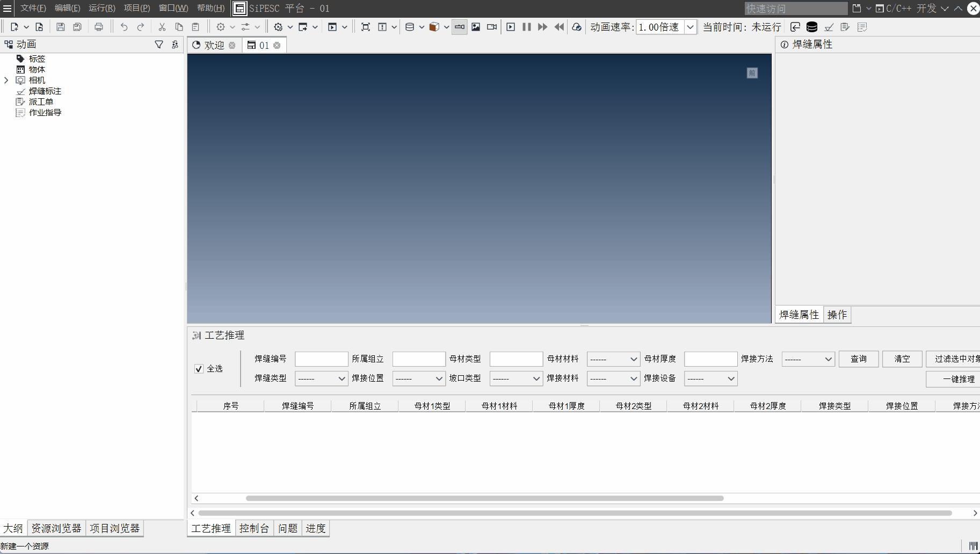The height and width of the screenshot is (554, 980).
Task: Click the 3D orange cube icon
Action: pyautogui.click(x=434, y=27)
